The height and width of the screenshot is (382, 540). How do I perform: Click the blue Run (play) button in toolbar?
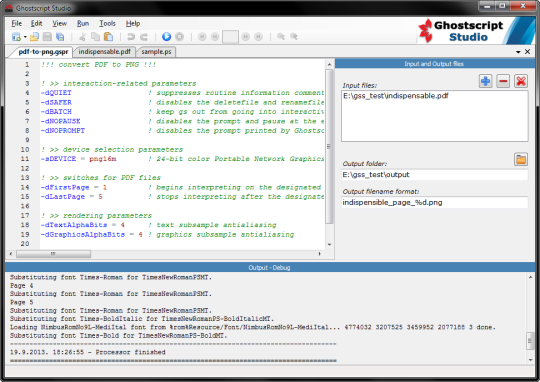(x=166, y=37)
